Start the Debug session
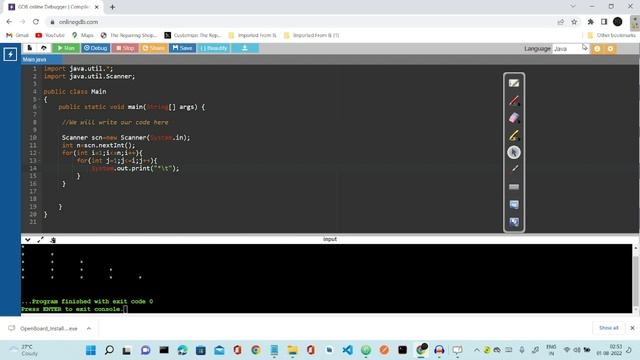The height and width of the screenshot is (360, 640). coord(96,48)
